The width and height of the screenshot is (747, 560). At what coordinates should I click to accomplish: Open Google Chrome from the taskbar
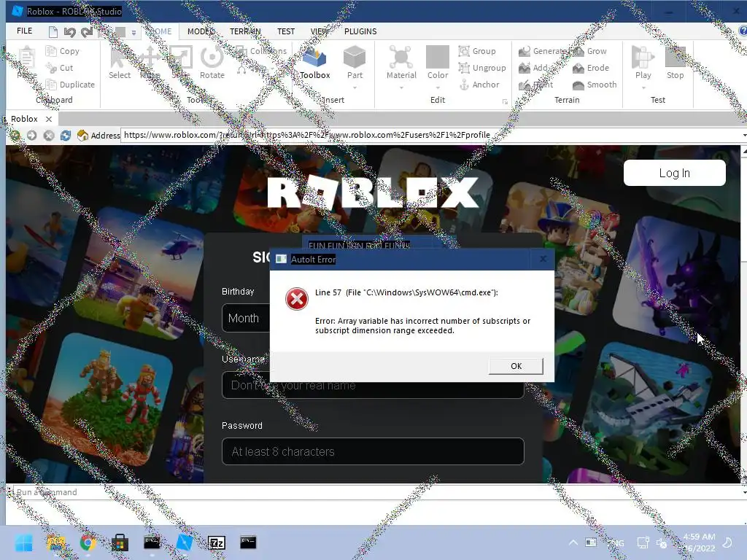tap(88, 542)
